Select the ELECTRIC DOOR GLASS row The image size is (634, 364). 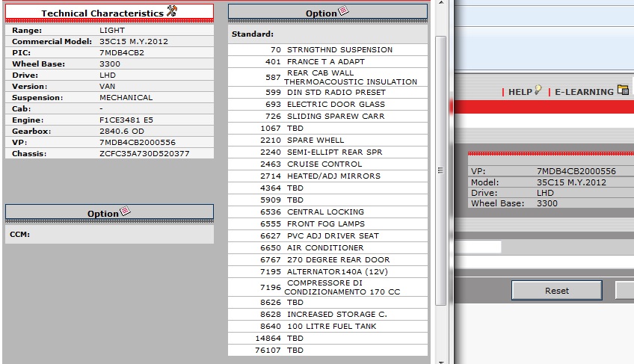[328, 105]
